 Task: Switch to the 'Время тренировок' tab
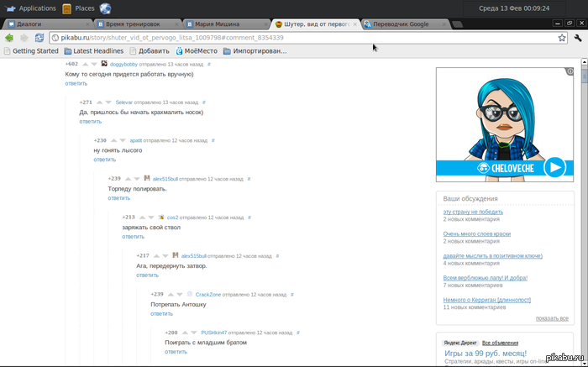pyautogui.click(x=138, y=24)
